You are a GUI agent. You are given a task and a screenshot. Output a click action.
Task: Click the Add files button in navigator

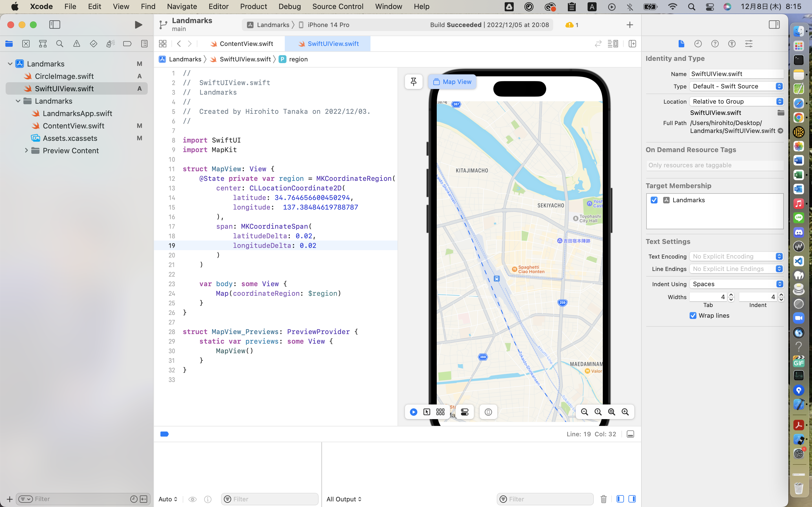click(x=9, y=499)
